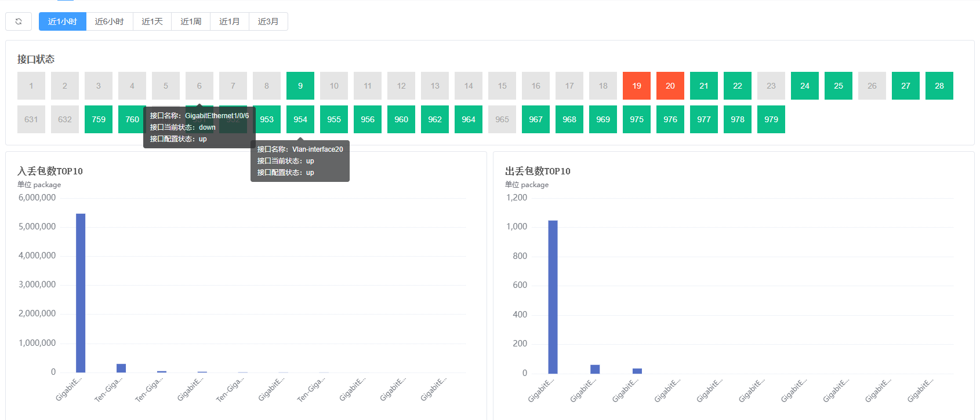Select the 近1小时 time range tab

(63, 21)
